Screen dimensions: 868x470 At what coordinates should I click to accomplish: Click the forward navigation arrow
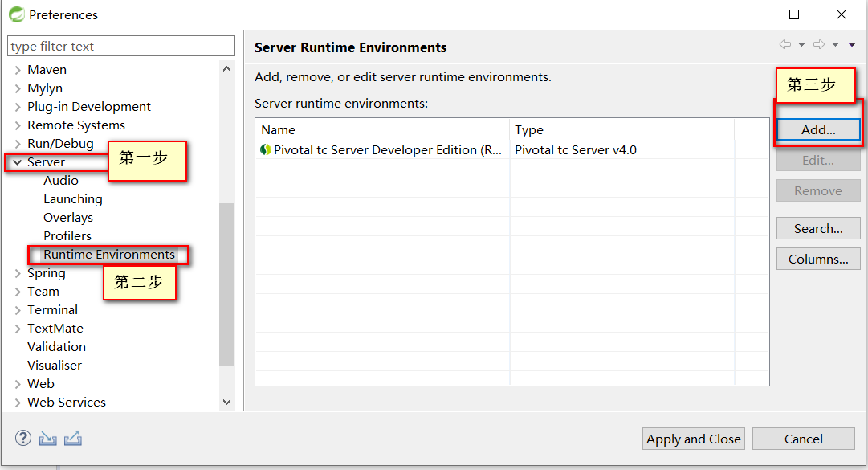point(819,45)
